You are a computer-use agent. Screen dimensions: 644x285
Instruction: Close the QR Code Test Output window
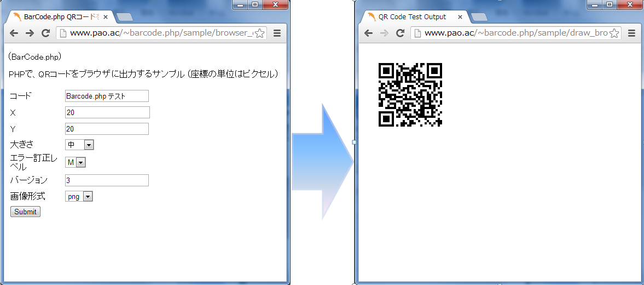click(x=630, y=4)
